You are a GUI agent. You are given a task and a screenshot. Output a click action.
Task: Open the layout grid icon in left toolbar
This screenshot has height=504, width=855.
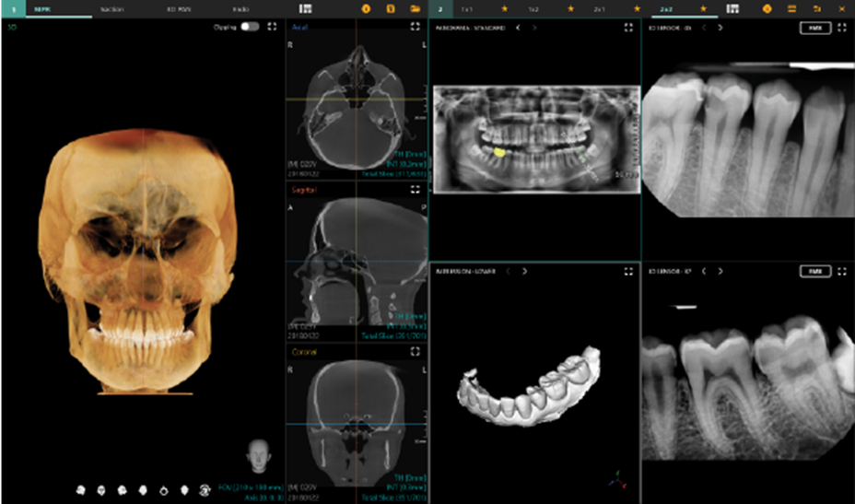(x=306, y=8)
